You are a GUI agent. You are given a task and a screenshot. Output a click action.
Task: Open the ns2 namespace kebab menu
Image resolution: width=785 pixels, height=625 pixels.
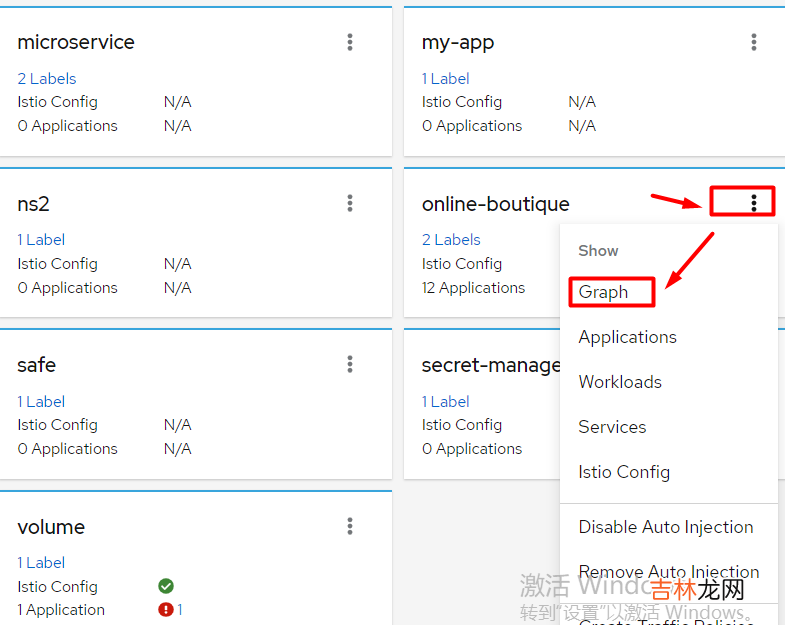tap(350, 203)
